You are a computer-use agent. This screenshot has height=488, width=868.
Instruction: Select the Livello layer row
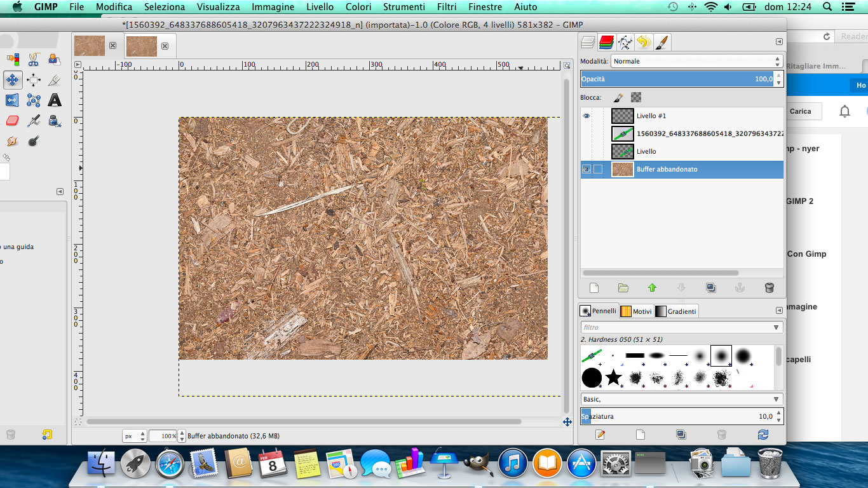click(682, 151)
